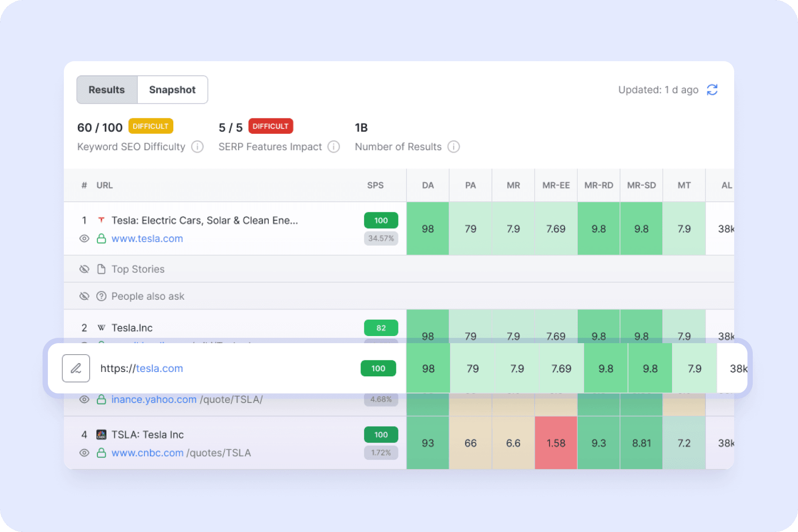Viewport: 798px width, 532px height.
Task: Click SPS 100 badge in Tesla row 1
Action: click(x=381, y=220)
